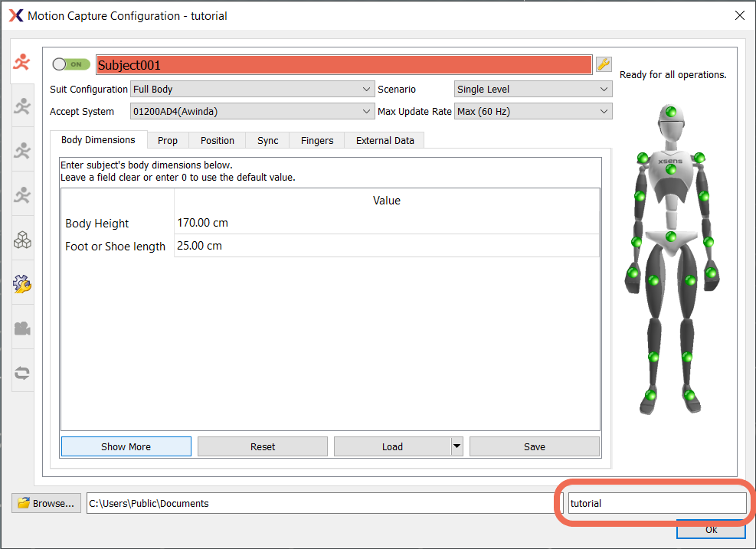Expand the Scenario dropdown
The image size is (756, 549).
[x=533, y=90]
